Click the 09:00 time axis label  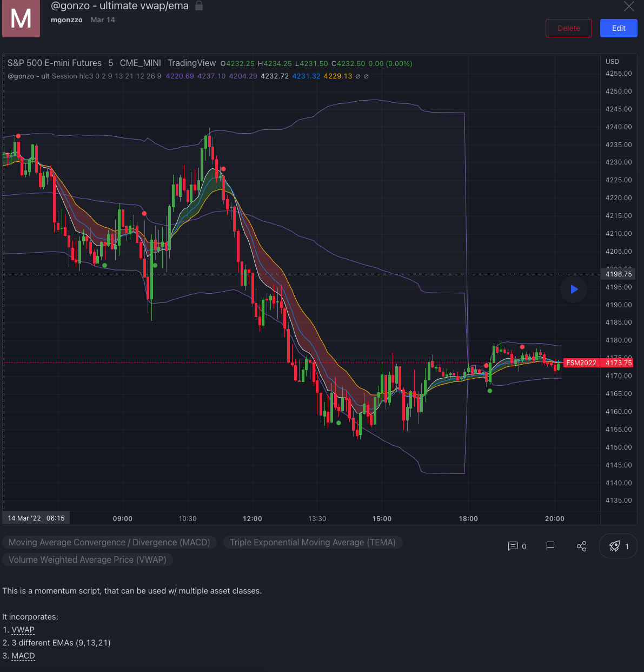[123, 518]
